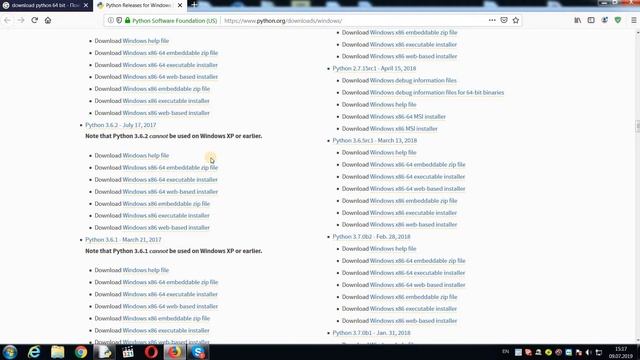640x360 pixels.
Task: Open File Explorer folder in taskbar
Action: pyautogui.click(x=58, y=352)
